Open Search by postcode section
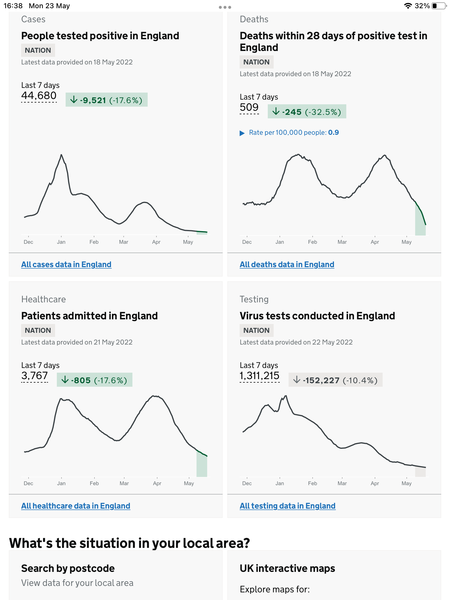This screenshot has height=600, width=450. (68, 568)
